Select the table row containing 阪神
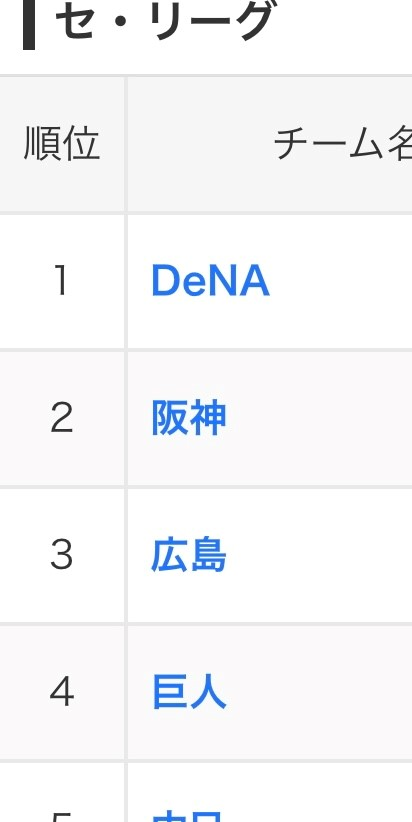412x822 pixels. pos(206,419)
